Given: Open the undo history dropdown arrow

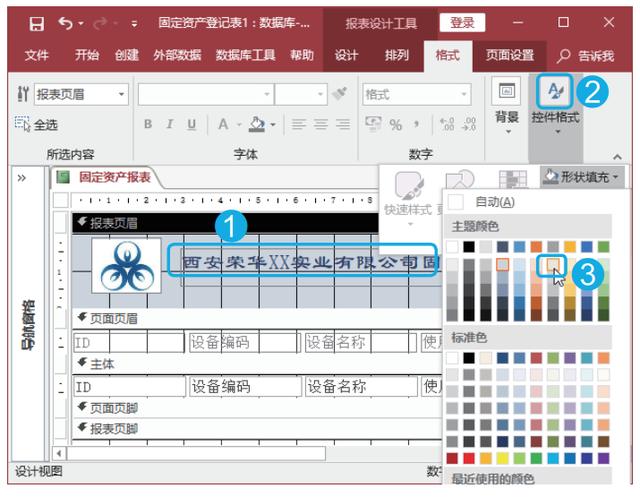Looking at the screenshot, I should (x=81, y=24).
